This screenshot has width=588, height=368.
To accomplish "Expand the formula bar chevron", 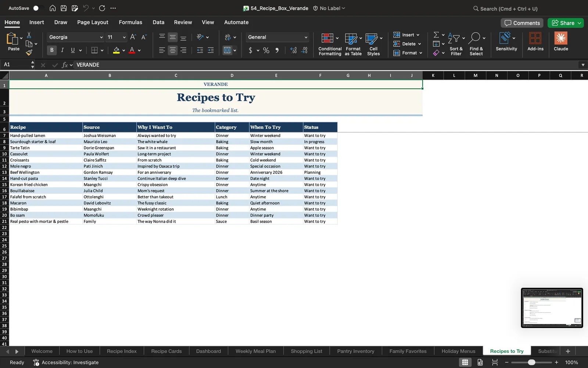I will (583, 65).
